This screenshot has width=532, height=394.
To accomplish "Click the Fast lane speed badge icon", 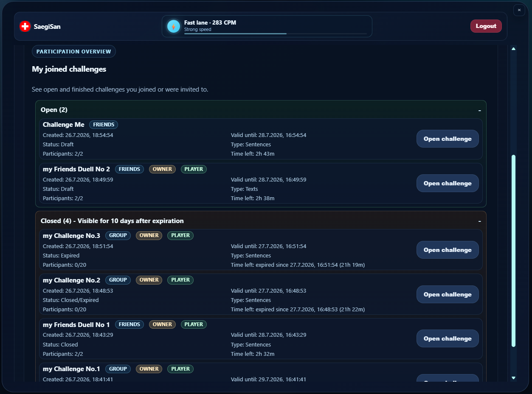I will 174,26.
